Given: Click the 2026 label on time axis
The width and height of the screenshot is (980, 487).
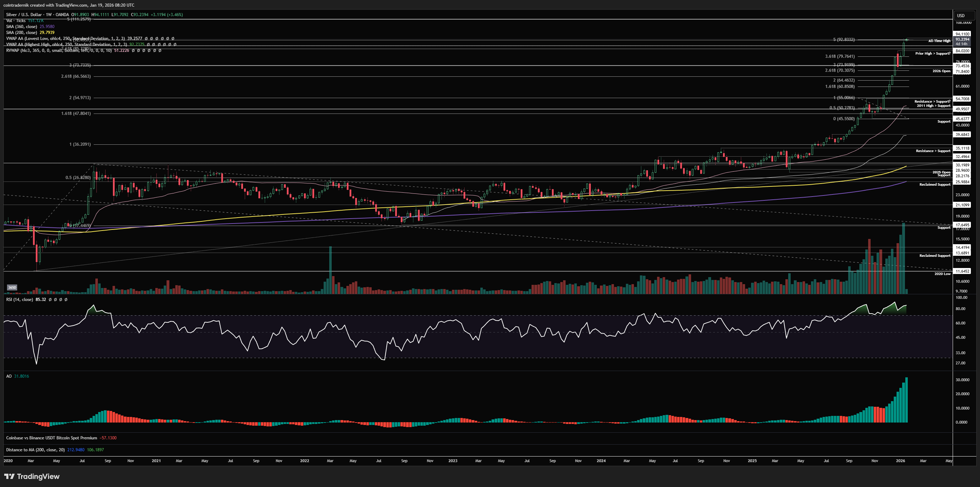Looking at the screenshot, I should point(900,461).
